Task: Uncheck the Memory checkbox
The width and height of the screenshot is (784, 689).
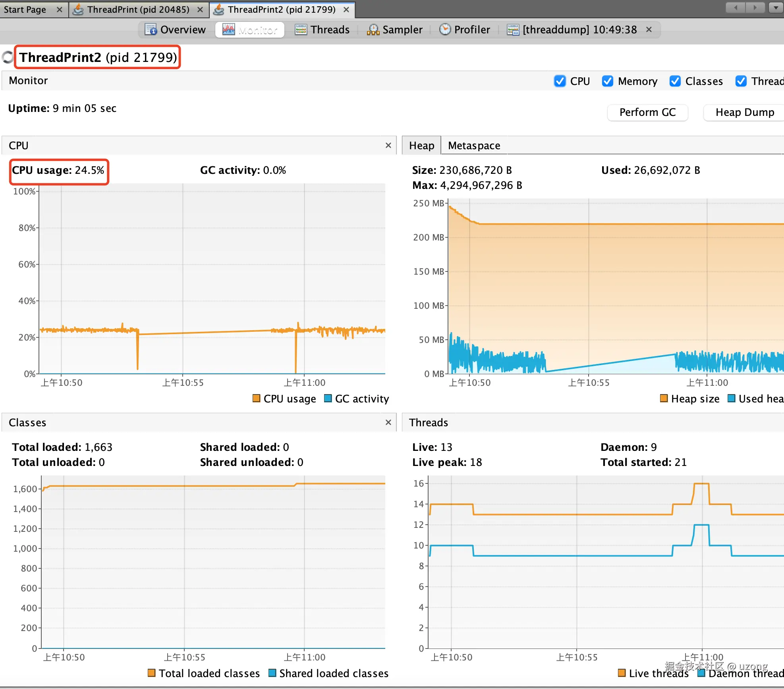Action: pos(607,81)
